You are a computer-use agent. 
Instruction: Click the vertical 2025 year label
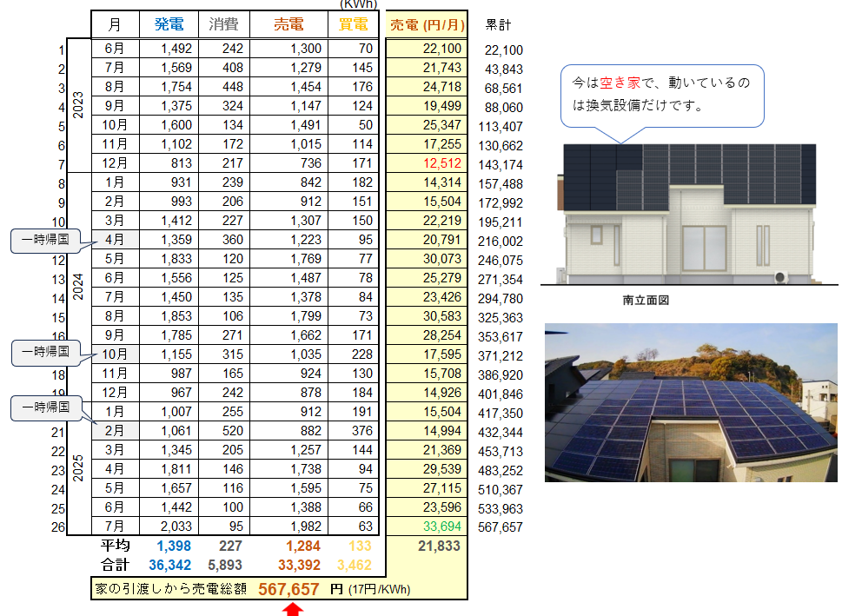click(x=78, y=468)
